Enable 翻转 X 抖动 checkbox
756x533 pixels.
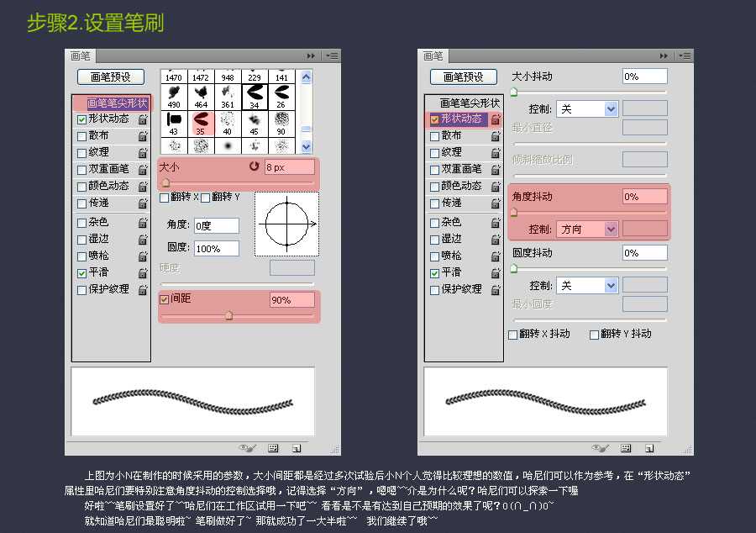pos(513,335)
